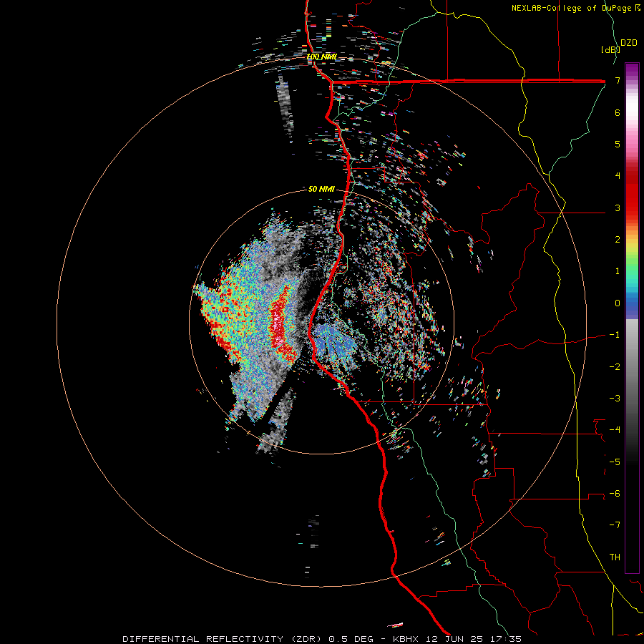Click the -3 value on color scale

[615, 398]
